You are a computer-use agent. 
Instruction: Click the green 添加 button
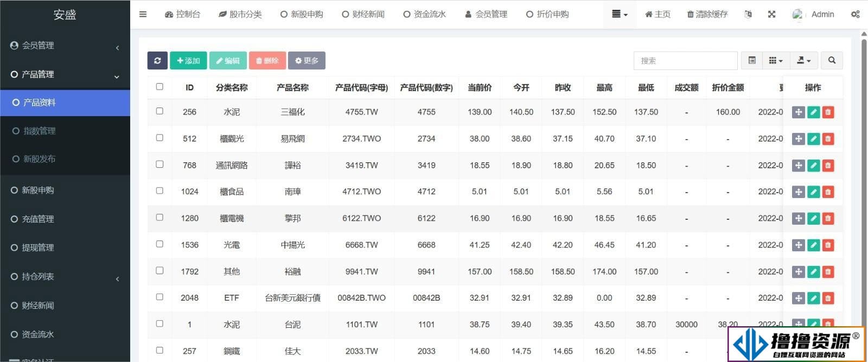point(188,60)
